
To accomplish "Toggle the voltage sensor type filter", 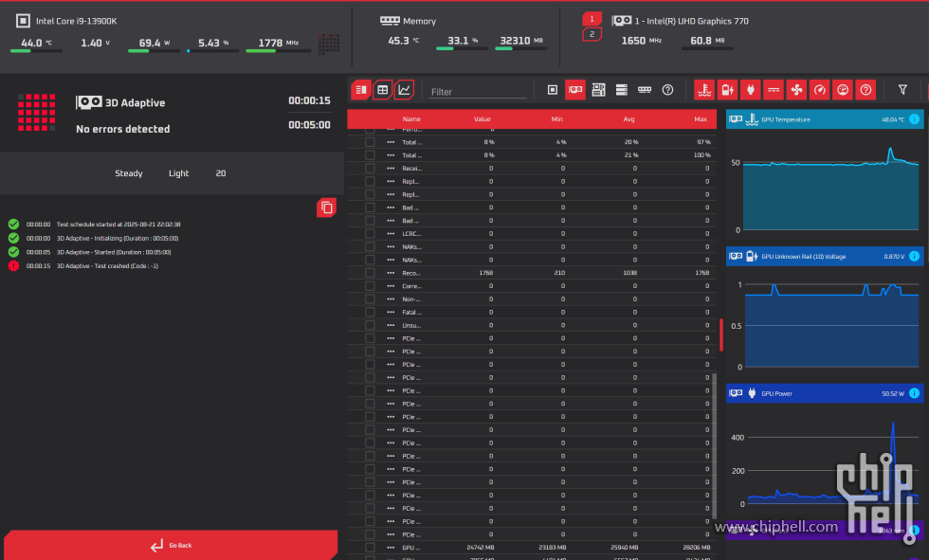I will click(x=728, y=90).
